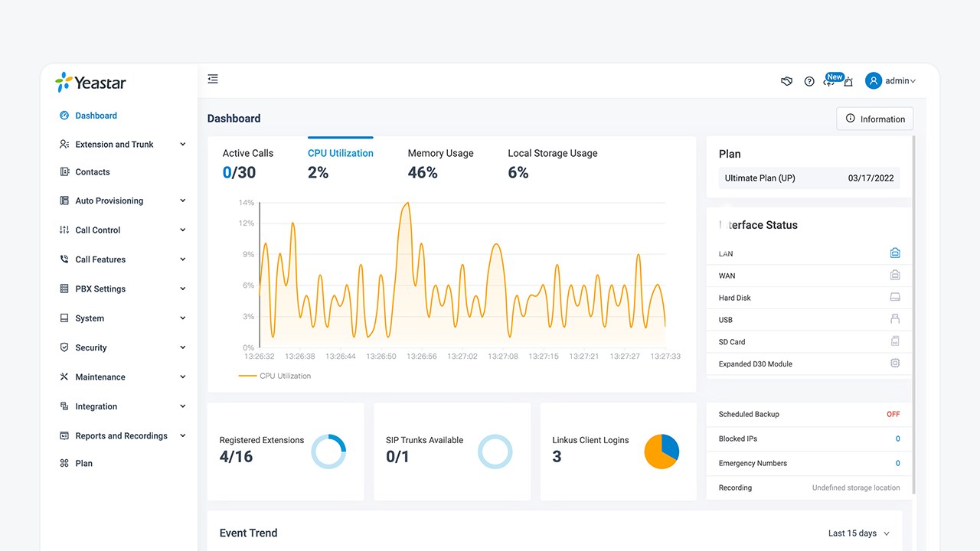Click the Linkus Client Logins pie chart

[661, 452]
